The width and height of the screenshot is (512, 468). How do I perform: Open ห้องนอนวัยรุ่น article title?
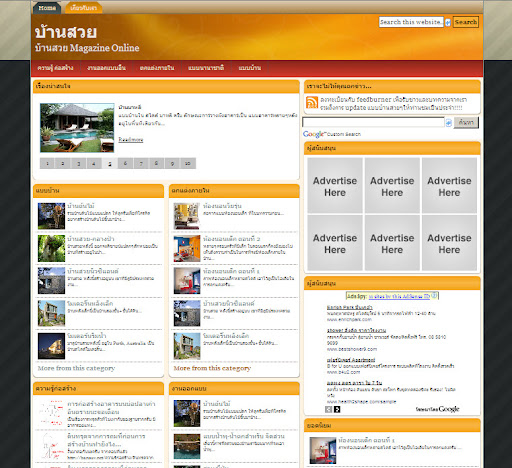click(222, 206)
